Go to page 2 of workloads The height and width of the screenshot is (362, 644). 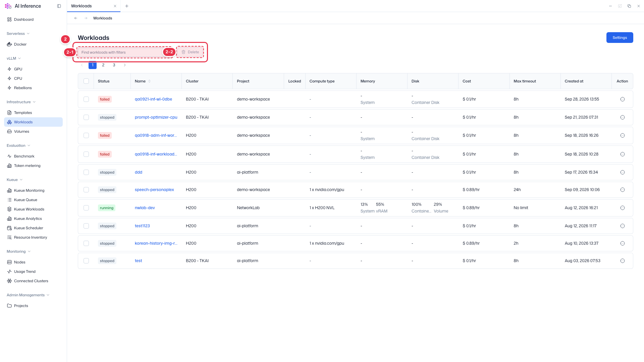click(x=103, y=65)
